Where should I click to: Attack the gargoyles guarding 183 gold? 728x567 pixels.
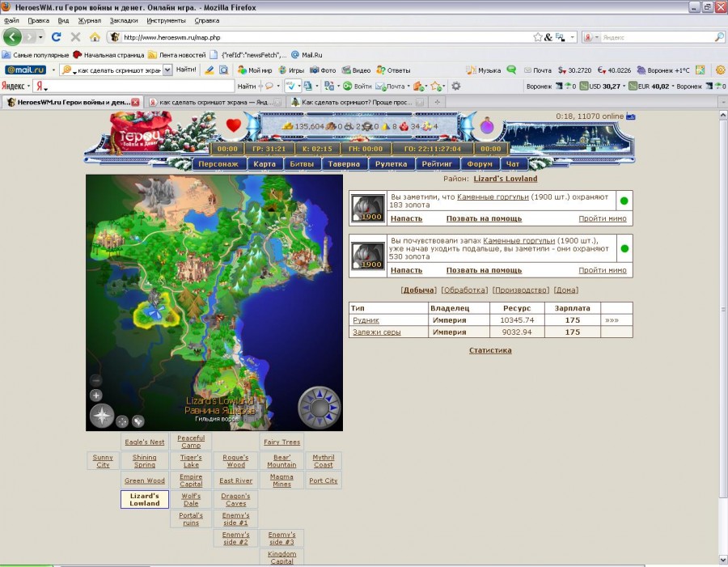point(406,218)
